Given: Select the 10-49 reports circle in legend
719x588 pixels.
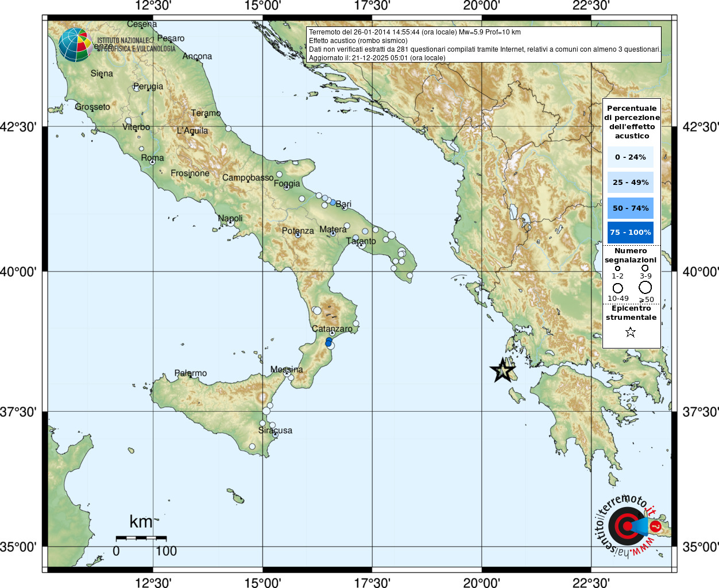Looking at the screenshot, I should point(617,288).
